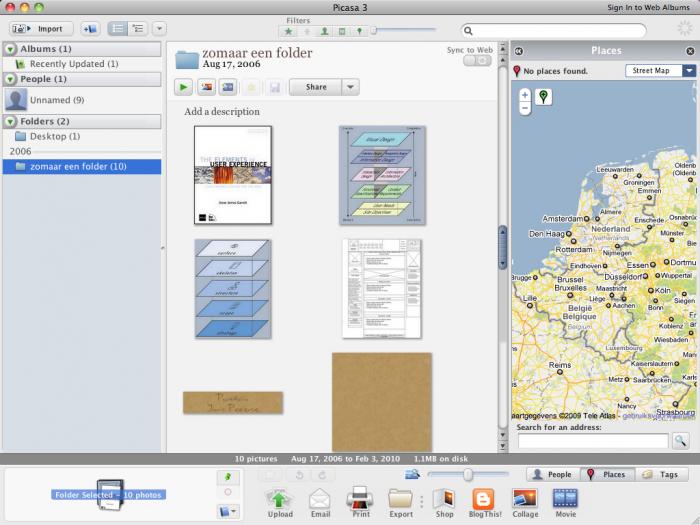Close the Places panel

pyautogui.click(x=690, y=51)
